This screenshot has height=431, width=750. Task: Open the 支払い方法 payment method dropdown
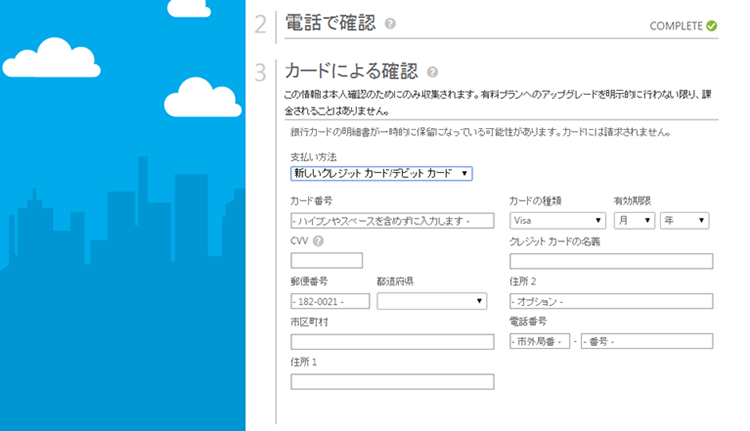[x=381, y=173]
